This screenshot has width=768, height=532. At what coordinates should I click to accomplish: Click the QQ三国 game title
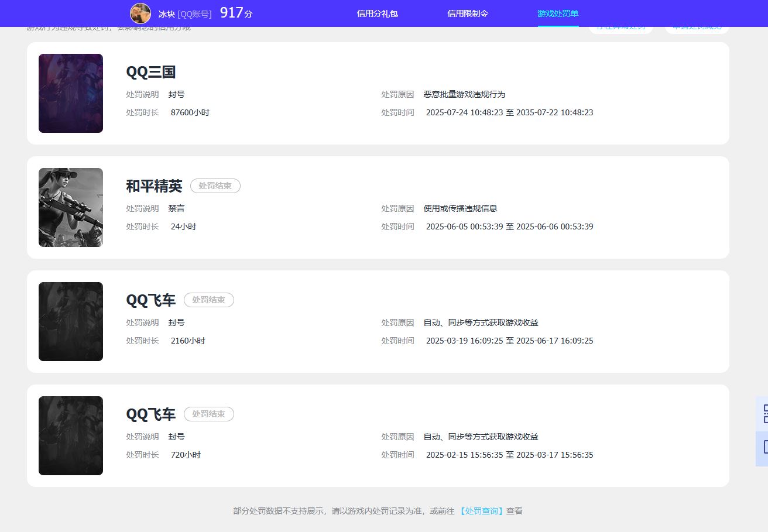[151, 72]
